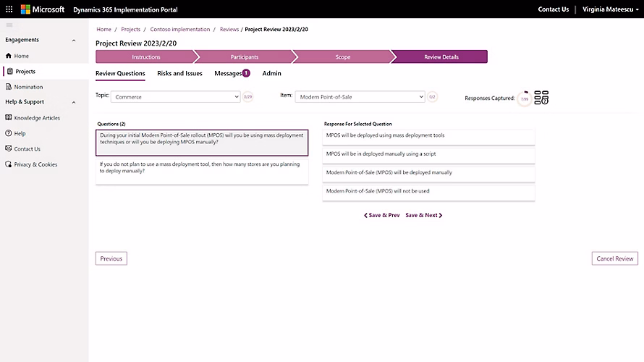644x362 pixels.
Task: Select 'MPOS will be in deployed manually using a script'
Action: 428,154
